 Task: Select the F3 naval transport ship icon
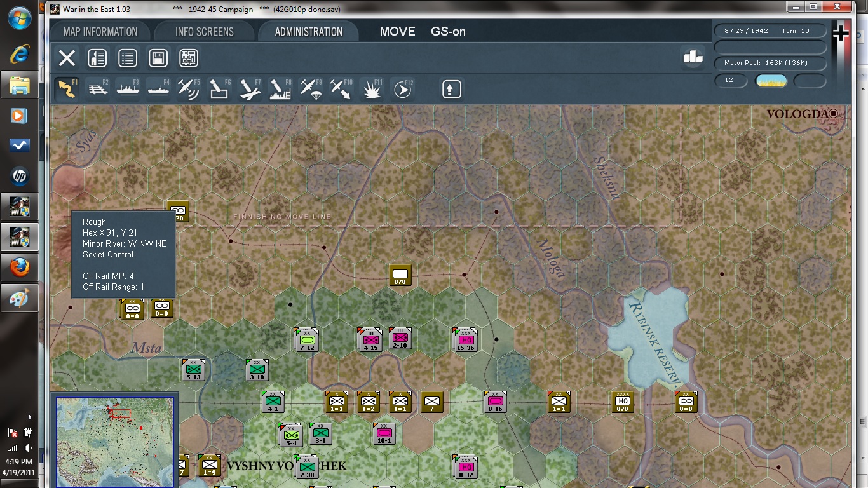tap(128, 89)
